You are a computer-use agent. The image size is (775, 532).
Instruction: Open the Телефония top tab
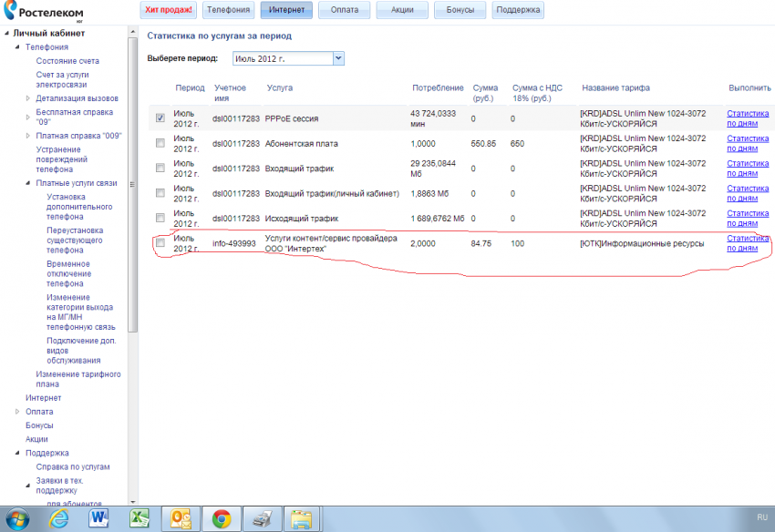(x=228, y=10)
